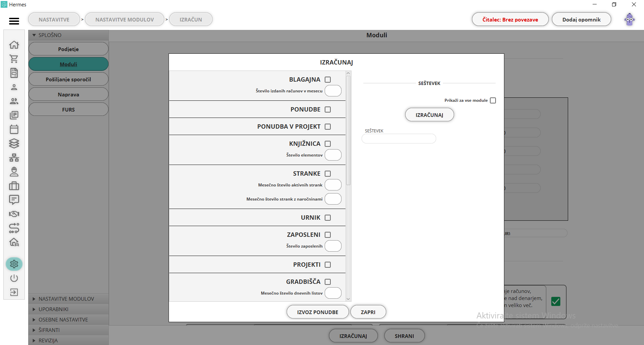Enable Prikaži za vse module checkbox
Screen dimensions: 644x345
point(493,100)
